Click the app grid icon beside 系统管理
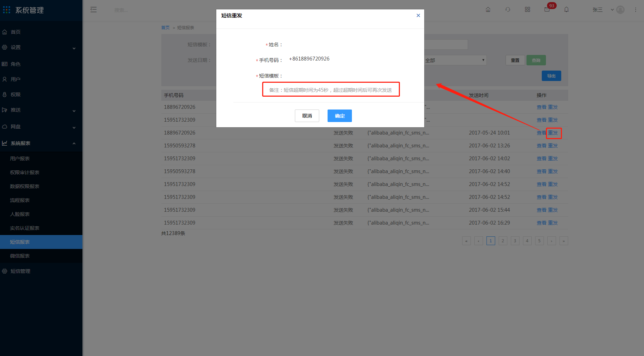This screenshot has height=356, width=644. coord(7,10)
